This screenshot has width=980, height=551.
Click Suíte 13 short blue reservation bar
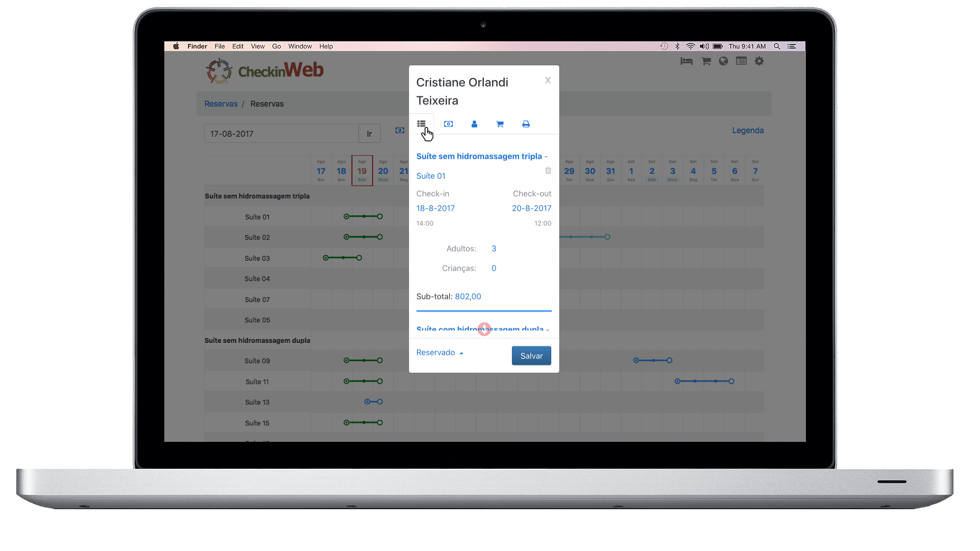[374, 402]
